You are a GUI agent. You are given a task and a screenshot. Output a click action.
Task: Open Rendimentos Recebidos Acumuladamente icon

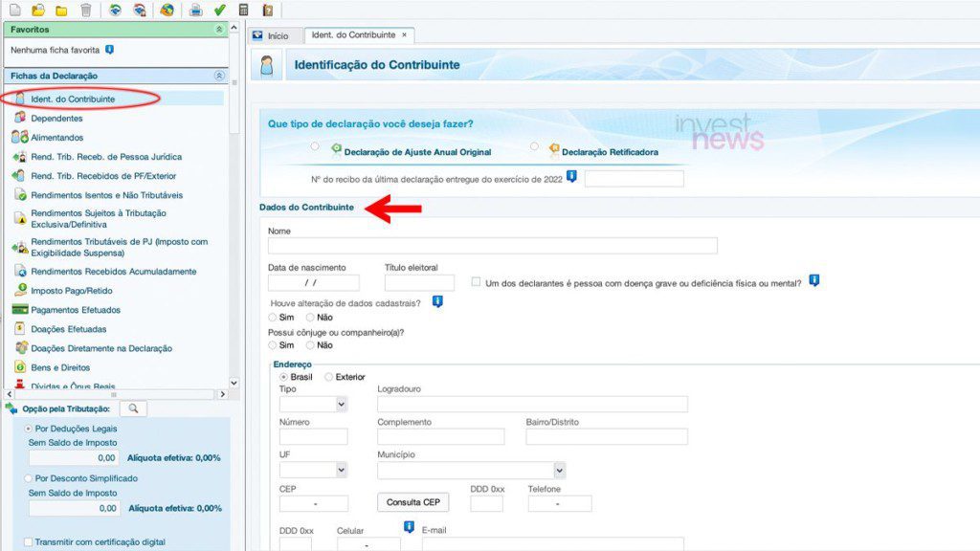point(21,271)
